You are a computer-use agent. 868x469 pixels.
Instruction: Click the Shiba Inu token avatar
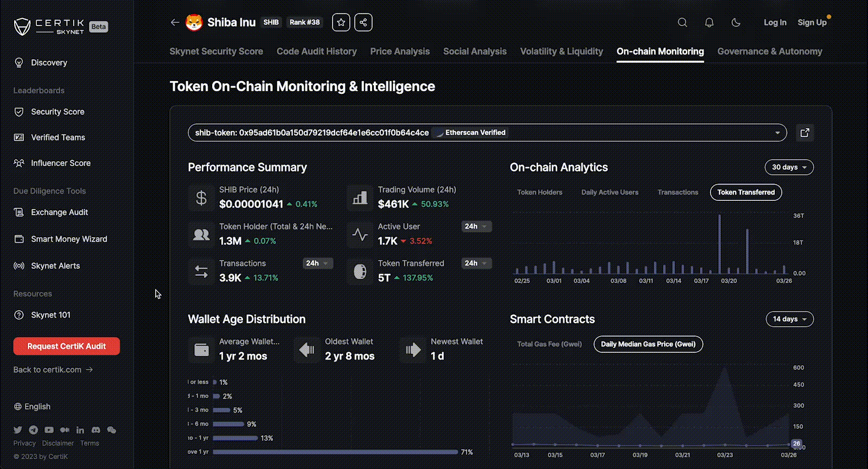pyautogui.click(x=194, y=22)
